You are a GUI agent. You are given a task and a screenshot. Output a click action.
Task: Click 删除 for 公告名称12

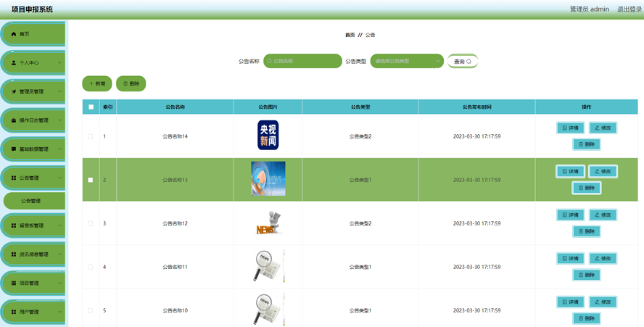(x=587, y=231)
